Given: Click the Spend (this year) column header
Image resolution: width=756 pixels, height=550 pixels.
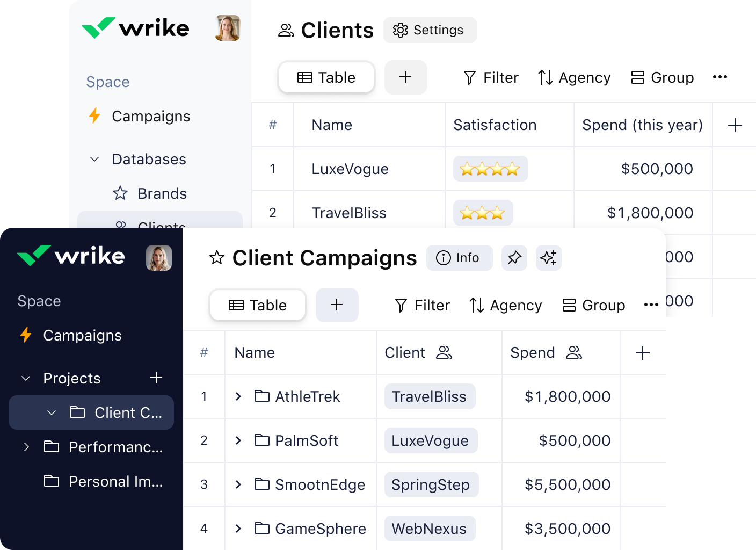Looking at the screenshot, I should (x=643, y=125).
